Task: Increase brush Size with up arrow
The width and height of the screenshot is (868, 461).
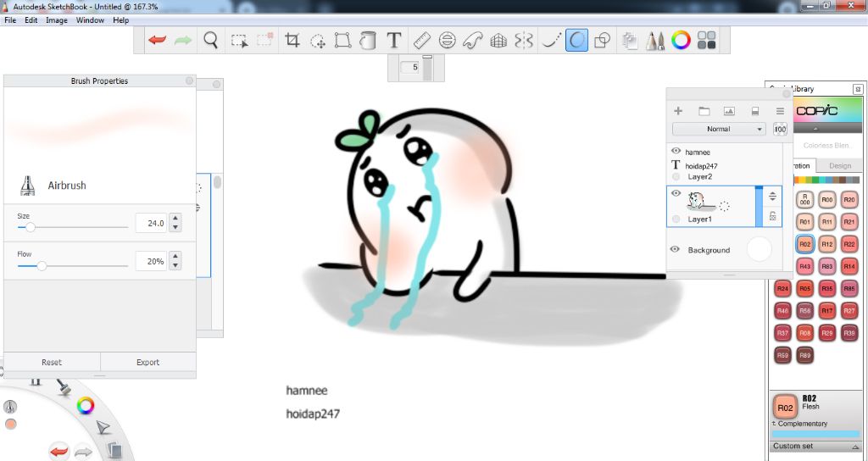Action: [175, 219]
